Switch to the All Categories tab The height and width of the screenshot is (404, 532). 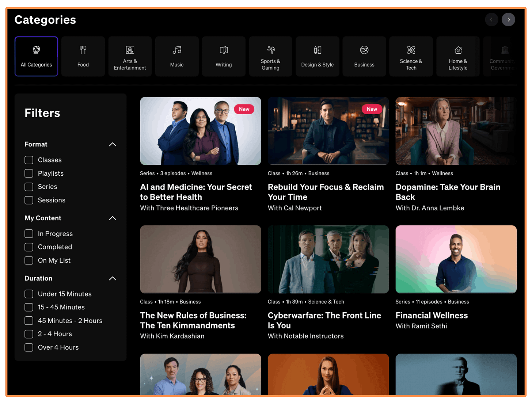pyautogui.click(x=36, y=56)
